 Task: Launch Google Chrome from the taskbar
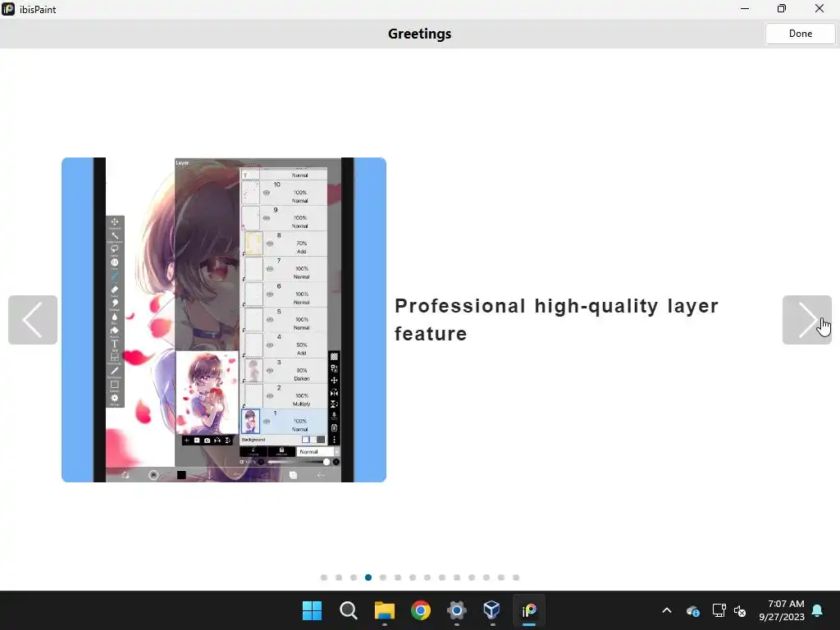(x=421, y=610)
